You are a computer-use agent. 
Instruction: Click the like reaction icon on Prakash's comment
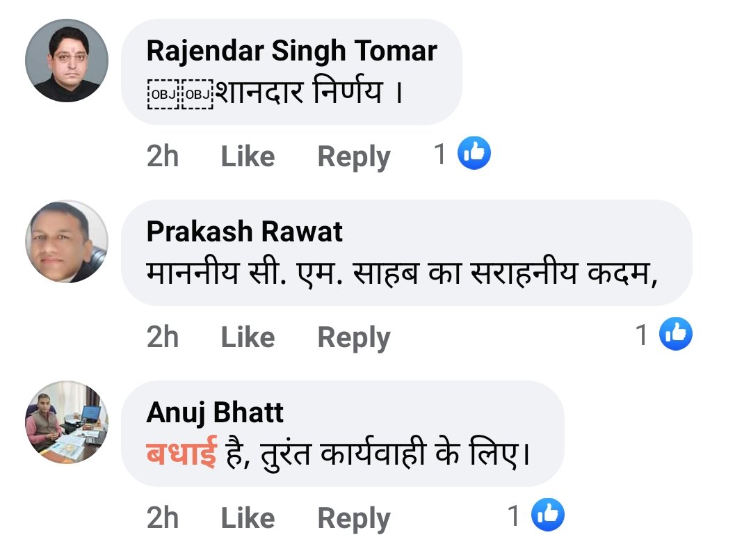pyautogui.click(x=676, y=335)
